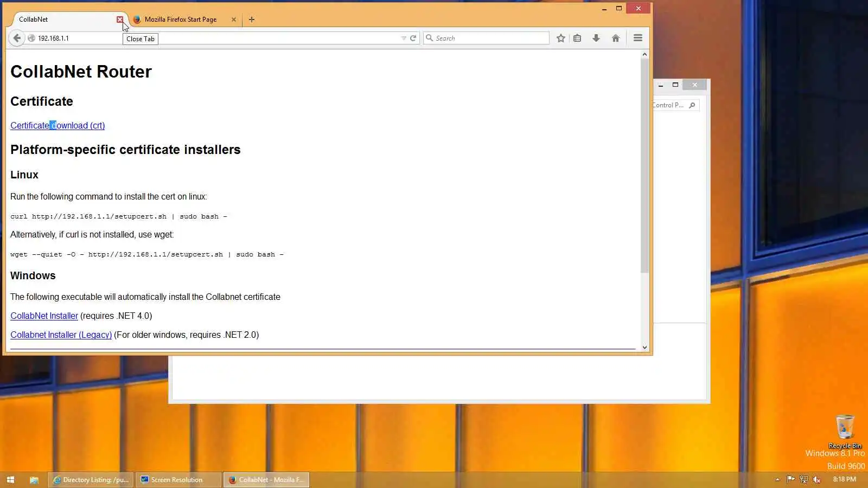Click the 'Windows' heading

coord(33,275)
